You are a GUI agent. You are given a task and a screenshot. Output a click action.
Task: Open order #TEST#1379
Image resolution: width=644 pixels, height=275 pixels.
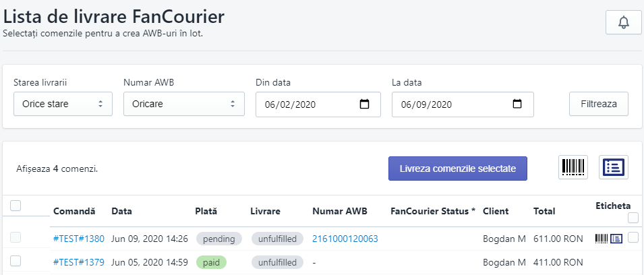[79, 262]
